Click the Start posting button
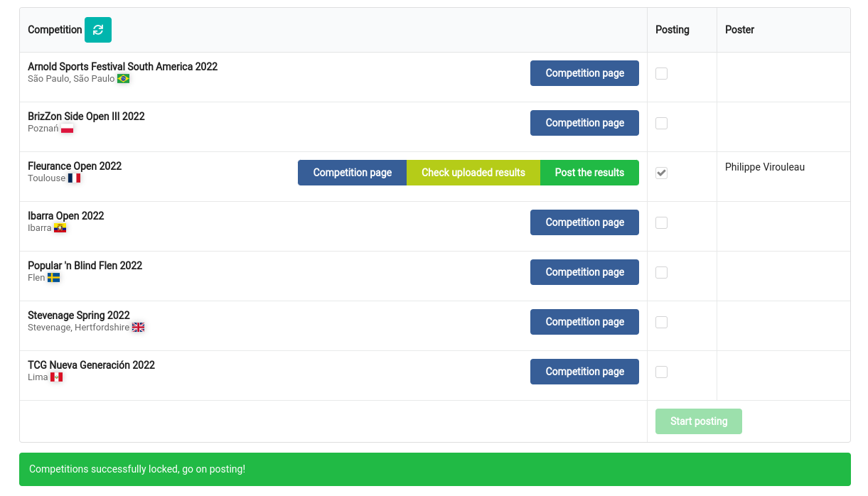 point(699,421)
